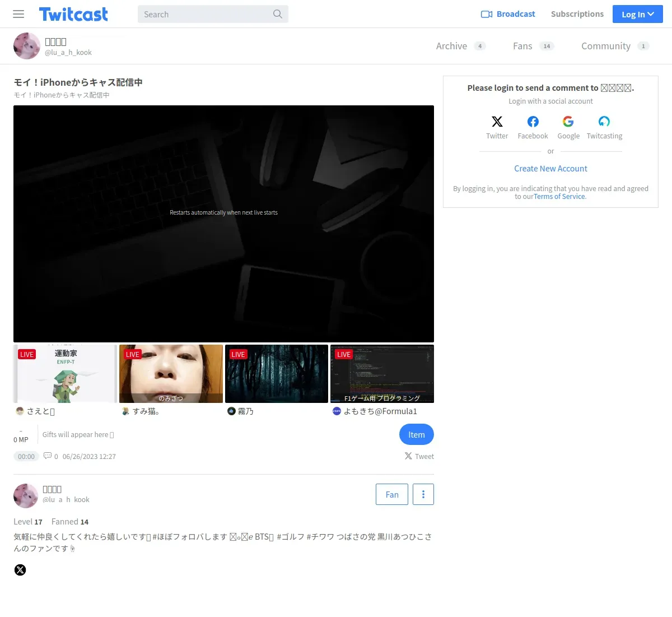The image size is (672, 617).
Task: Click よもきち@Formula1 username text
Action: (380, 411)
